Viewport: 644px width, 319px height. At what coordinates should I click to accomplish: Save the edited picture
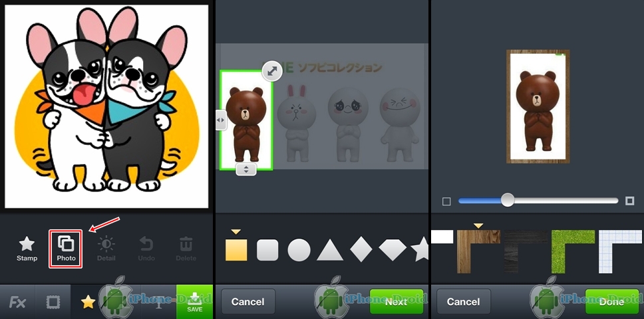click(195, 302)
